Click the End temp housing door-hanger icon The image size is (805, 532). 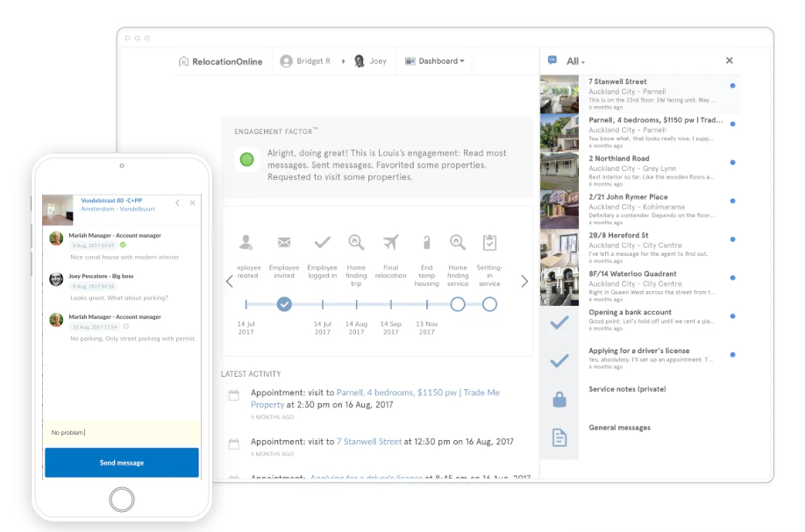[426, 243]
